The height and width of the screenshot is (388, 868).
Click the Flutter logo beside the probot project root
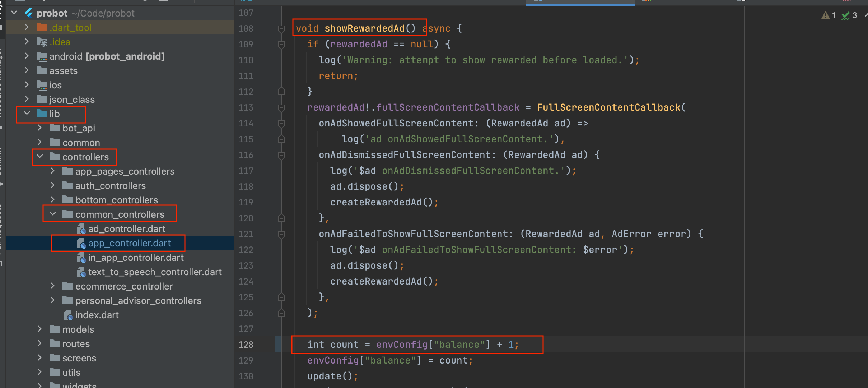coord(29,13)
